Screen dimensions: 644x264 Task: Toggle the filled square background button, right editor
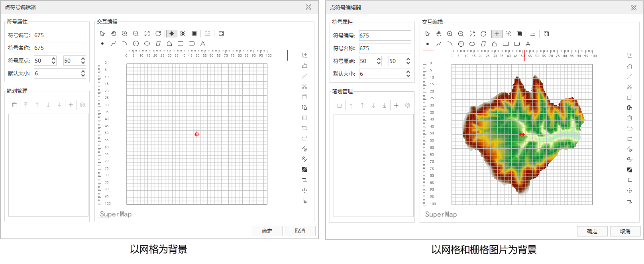click(519, 34)
